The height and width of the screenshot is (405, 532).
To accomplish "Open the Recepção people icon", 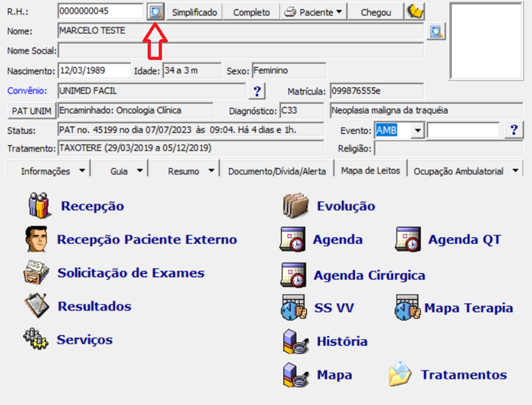I will pos(40,205).
